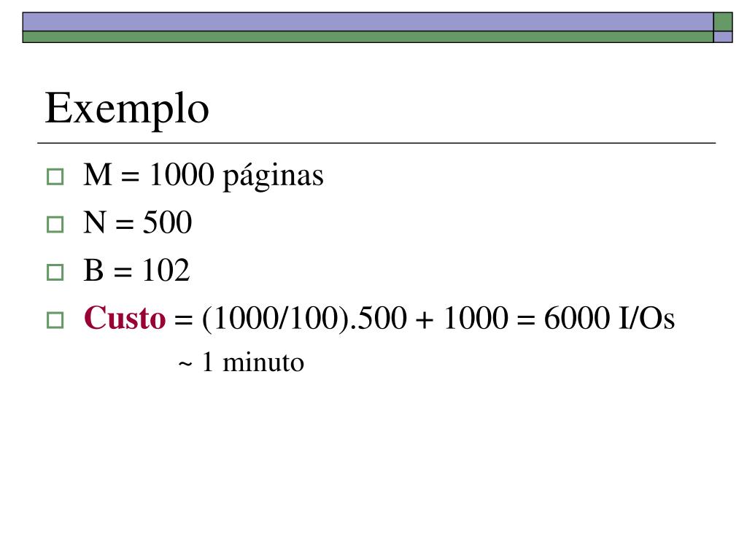This screenshot has height=560, width=747.
Task: Click the horizontal line beneath the title
Action: (x=376, y=143)
